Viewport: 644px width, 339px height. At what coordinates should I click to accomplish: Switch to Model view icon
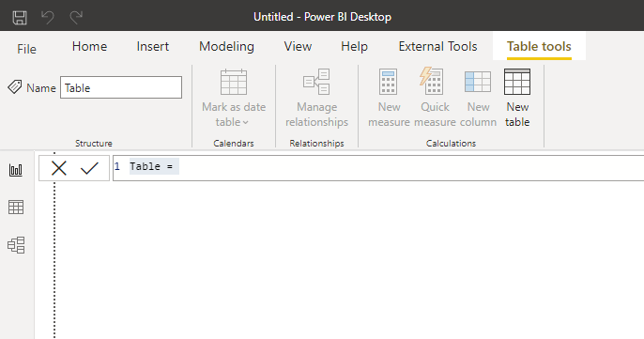point(16,245)
